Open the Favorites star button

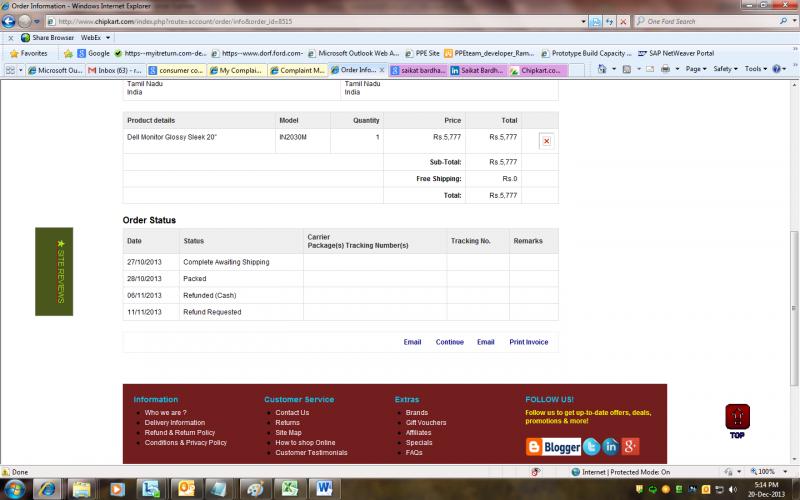pos(29,53)
